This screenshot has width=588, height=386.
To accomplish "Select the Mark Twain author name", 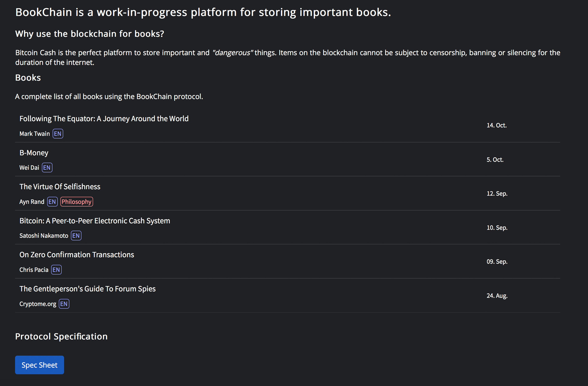I will coord(35,134).
